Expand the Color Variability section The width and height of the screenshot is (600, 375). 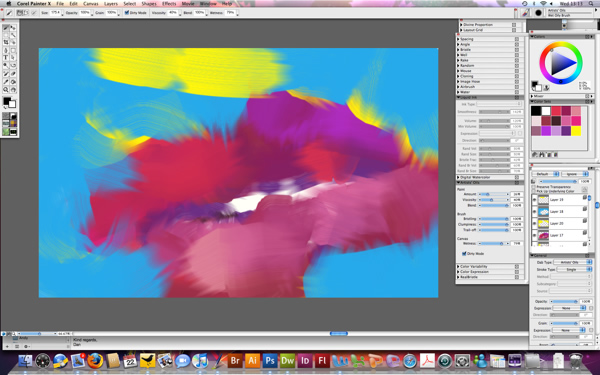(458, 266)
